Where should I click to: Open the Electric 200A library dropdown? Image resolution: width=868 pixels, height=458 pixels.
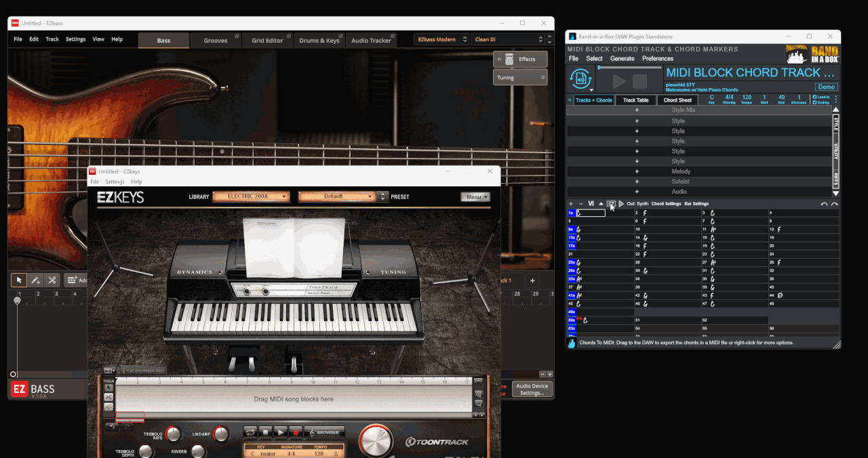[251, 196]
